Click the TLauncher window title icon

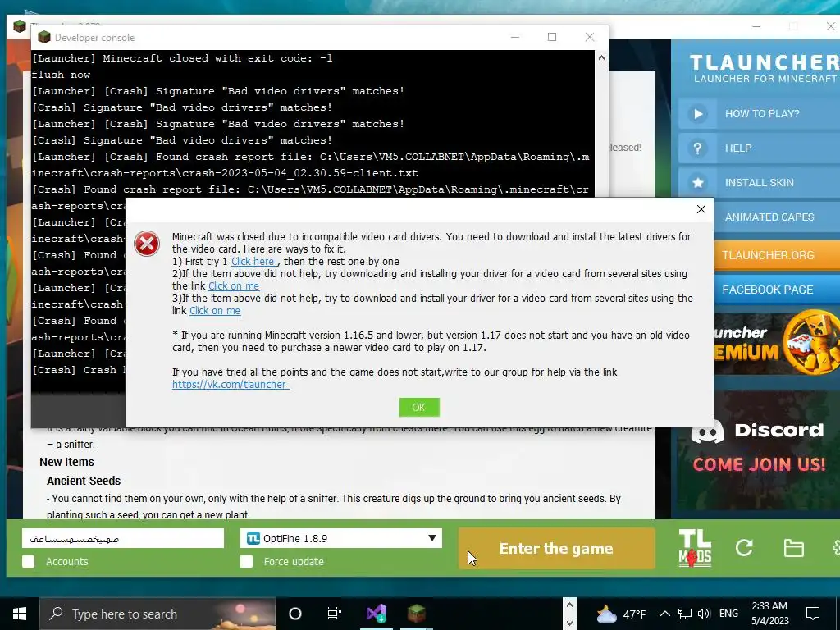coord(20,25)
